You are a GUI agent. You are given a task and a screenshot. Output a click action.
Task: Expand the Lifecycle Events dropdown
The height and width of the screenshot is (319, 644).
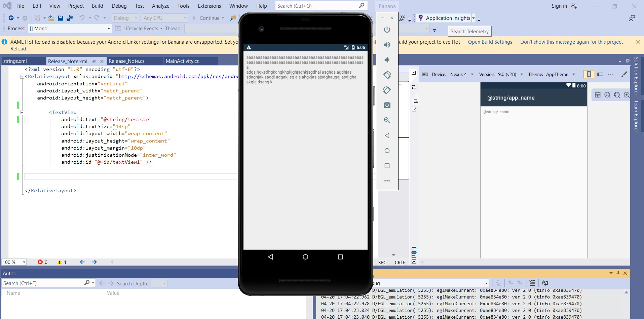(x=161, y=29)
